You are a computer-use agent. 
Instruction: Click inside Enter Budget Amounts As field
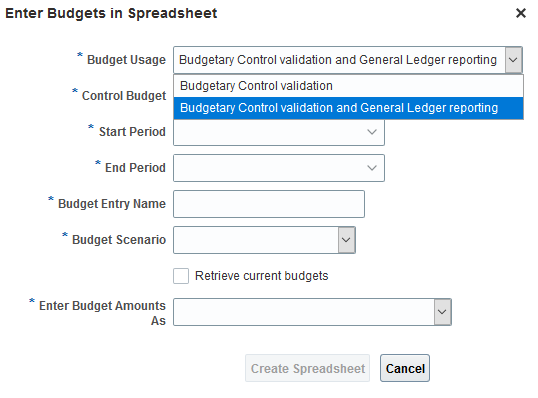point(304,312)
